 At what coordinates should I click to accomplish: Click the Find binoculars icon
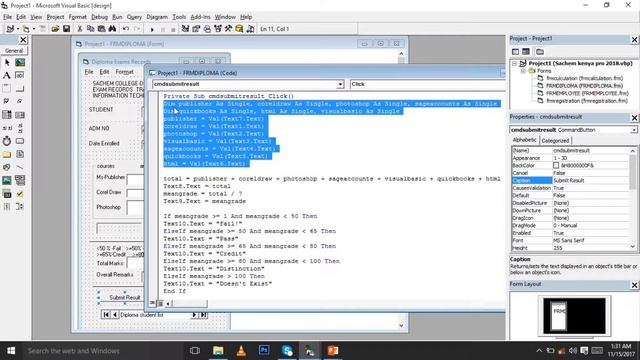click(x=112, y=29)
